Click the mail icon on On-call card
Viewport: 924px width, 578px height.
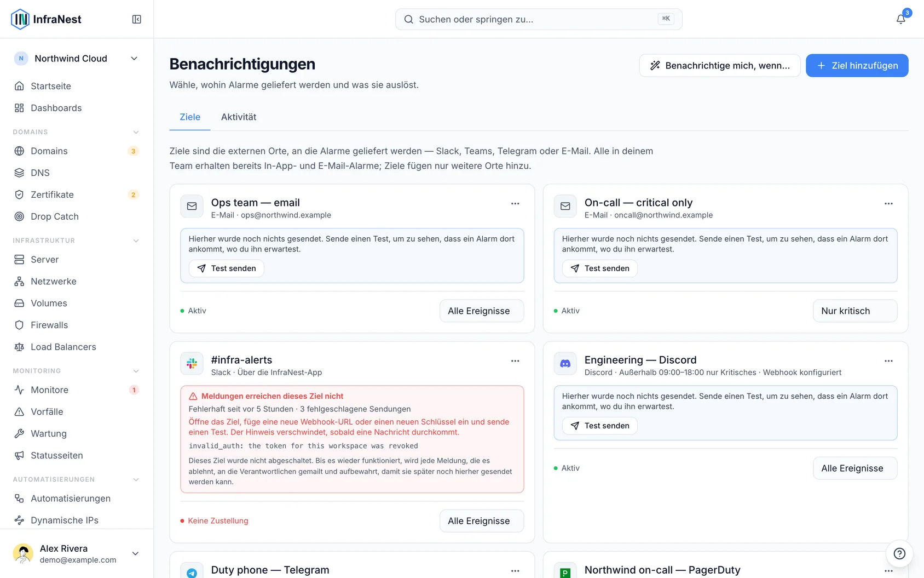(565, 206)
